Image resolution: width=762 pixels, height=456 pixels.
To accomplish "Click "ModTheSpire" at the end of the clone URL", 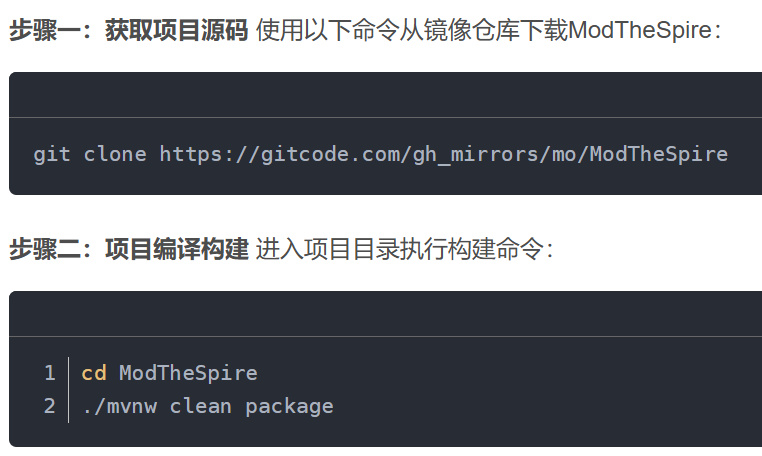I will 658,154.
